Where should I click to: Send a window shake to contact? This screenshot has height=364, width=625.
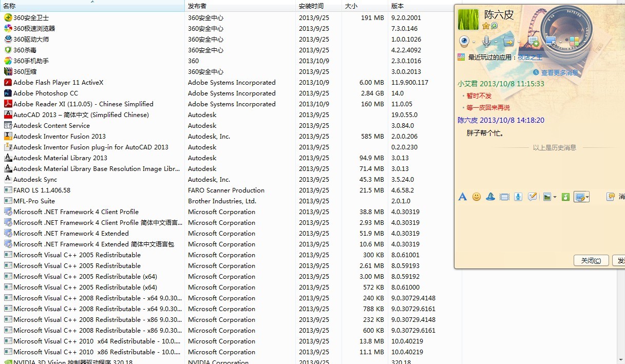pos(504,197)
